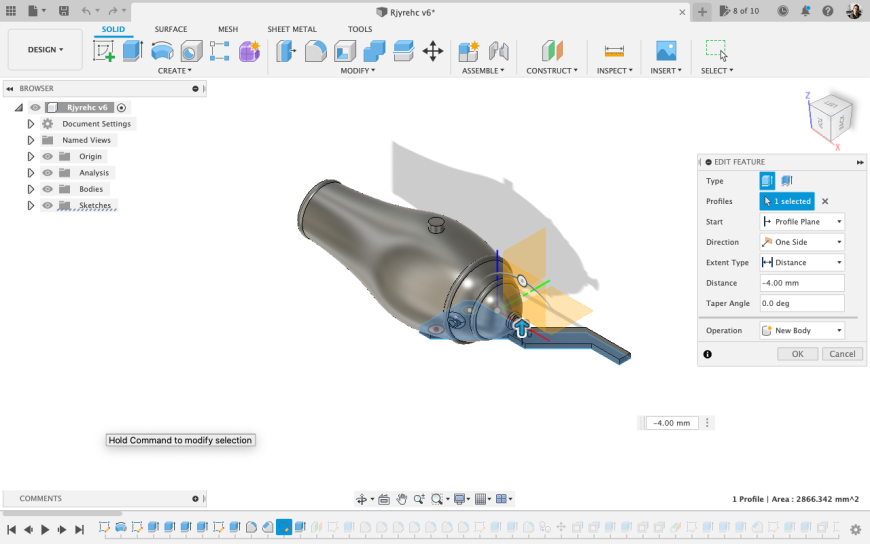The height and width of the screenshot is (544, 870).
Task: Open timeline settings gear icon
Action: (x=856, y=529)
